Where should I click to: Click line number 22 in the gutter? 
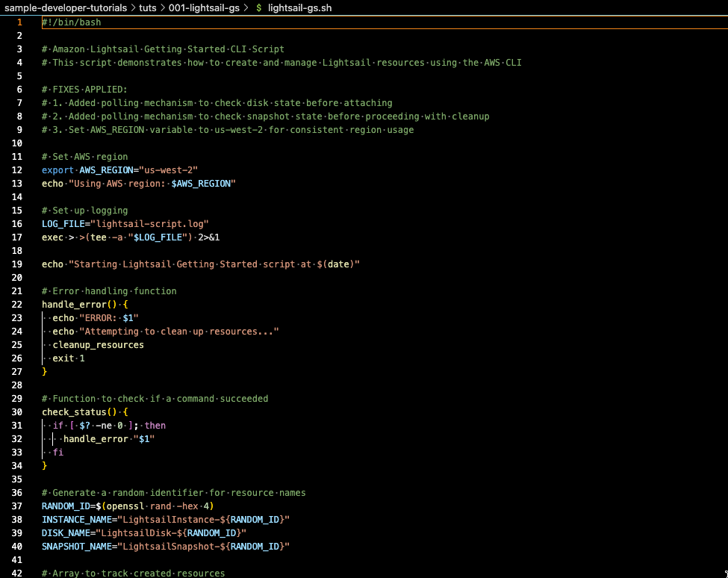[16, 305]
